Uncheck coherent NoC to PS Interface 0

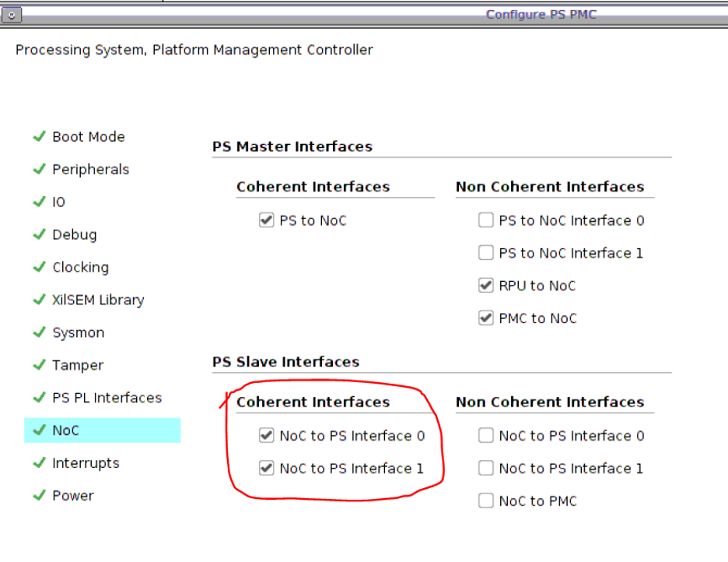click(x=267, y=437)
